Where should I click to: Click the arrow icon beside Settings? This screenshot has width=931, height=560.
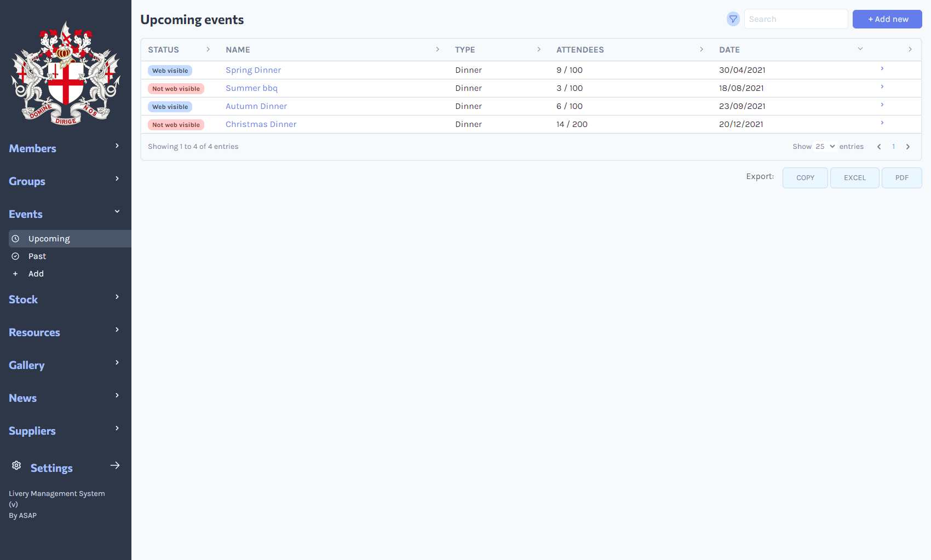(115, 465)
